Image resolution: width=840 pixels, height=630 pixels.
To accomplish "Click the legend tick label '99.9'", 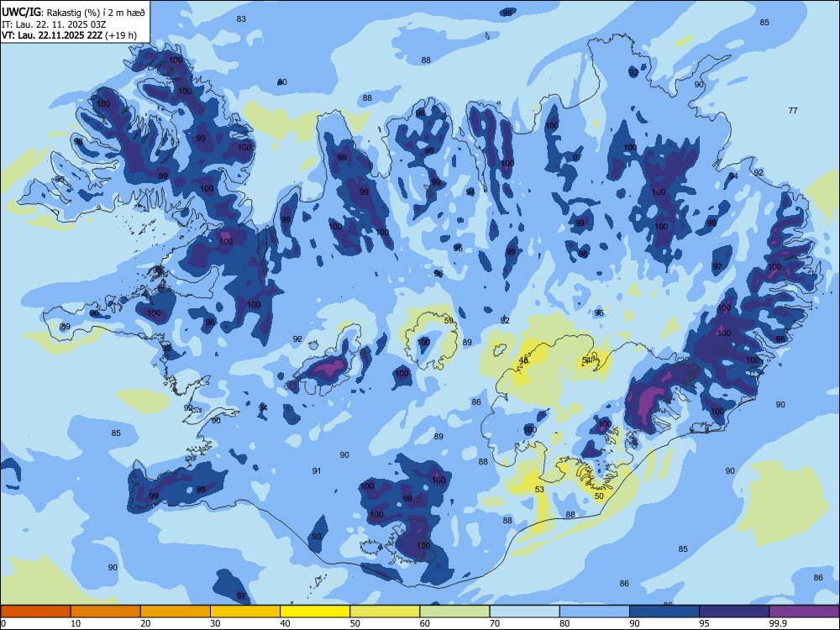I will pos(778,623).
